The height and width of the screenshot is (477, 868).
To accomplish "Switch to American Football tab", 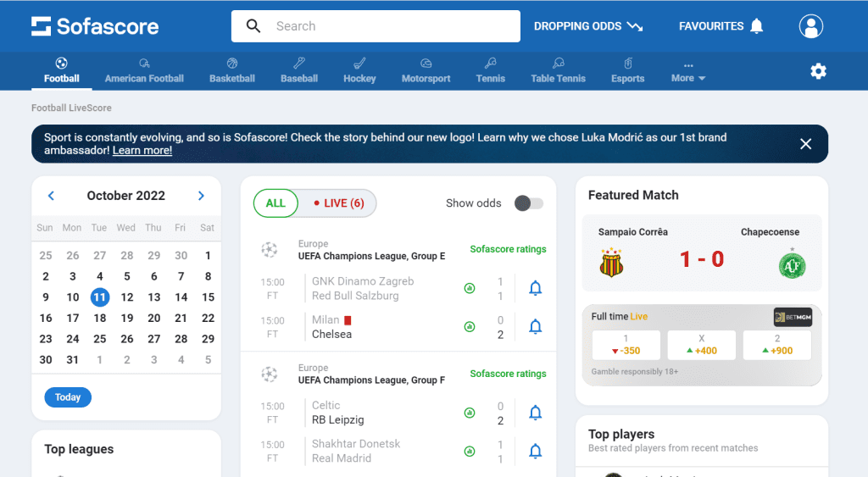I will pos(144,71).
